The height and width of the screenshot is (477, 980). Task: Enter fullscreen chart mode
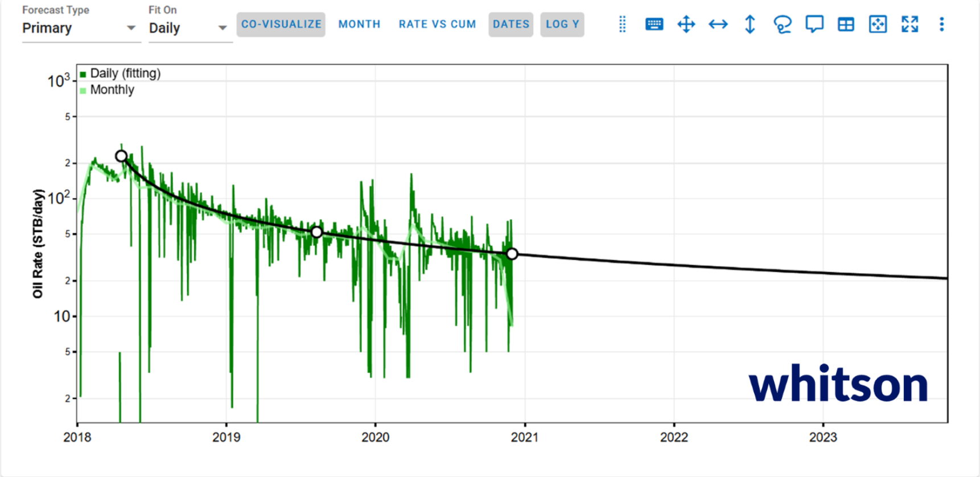click(x=909, y=24)
